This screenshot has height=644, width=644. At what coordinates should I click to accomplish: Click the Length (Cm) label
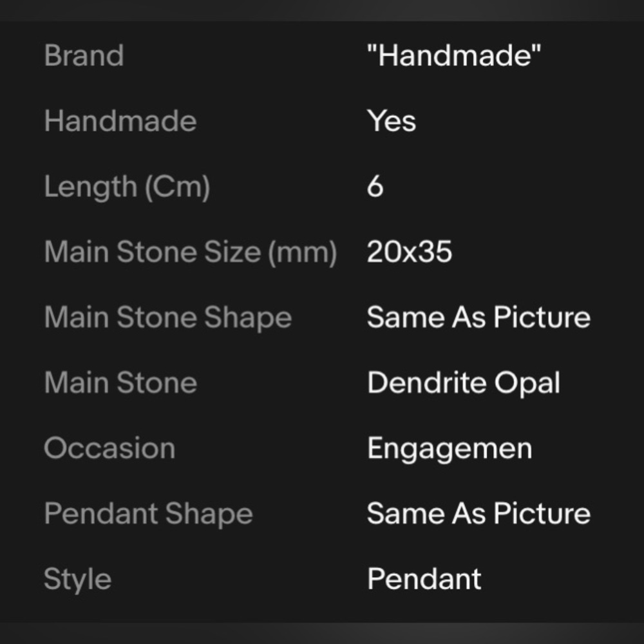point(127,187)
